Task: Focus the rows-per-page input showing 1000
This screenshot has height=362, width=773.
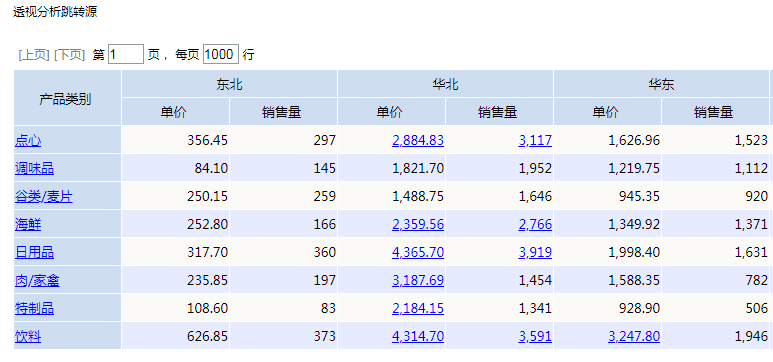Action: click(221, 54)
